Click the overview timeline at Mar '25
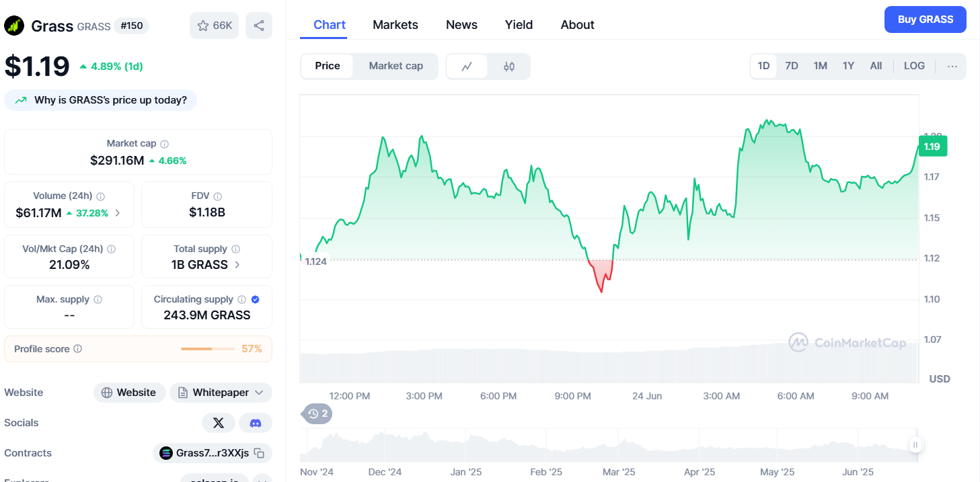The image size is (980, 482). [x=619, y=472]
